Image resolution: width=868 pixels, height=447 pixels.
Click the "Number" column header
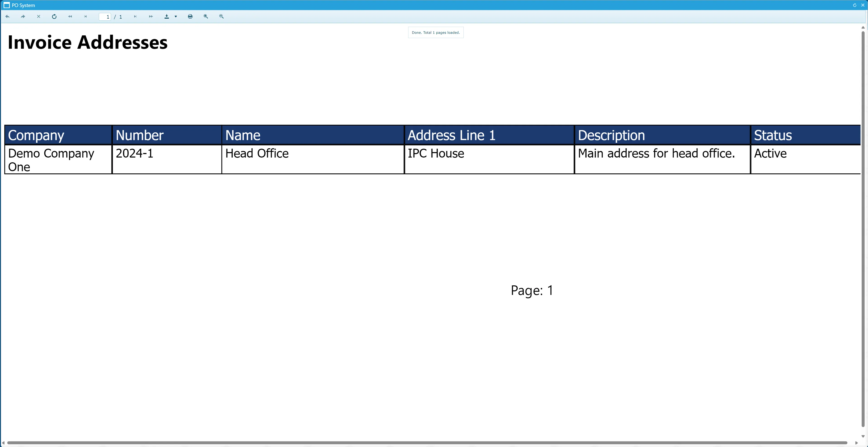click(167, 135)
